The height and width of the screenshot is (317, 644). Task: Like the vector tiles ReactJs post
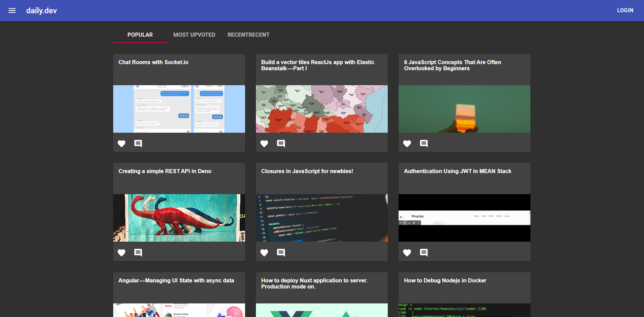[x=264, y=144]
